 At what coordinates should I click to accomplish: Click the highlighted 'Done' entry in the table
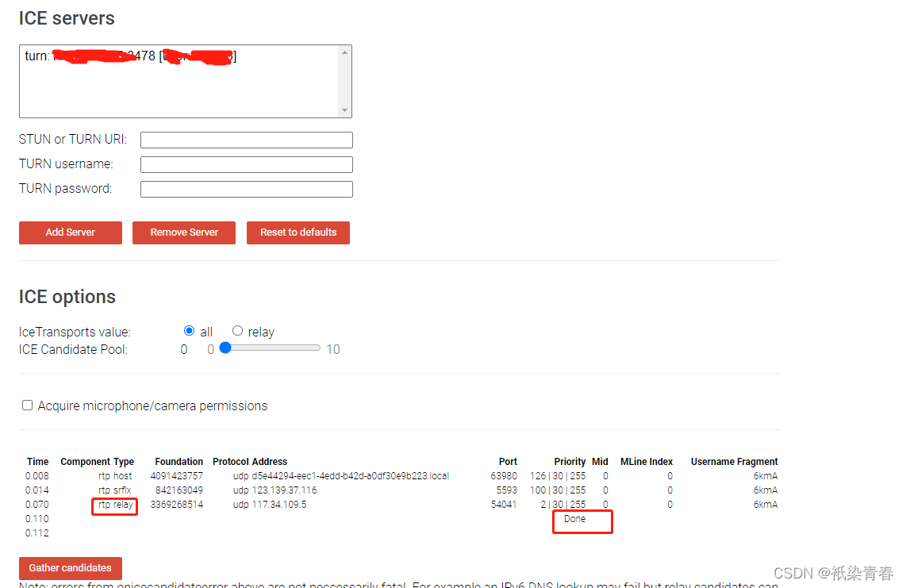point(574,519)
